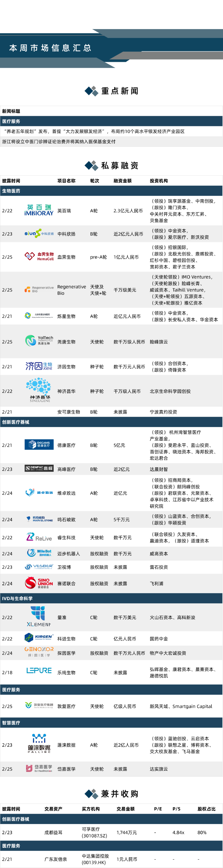Click the 本周市场信息汇总 banner title

click(x=50, y=48)
